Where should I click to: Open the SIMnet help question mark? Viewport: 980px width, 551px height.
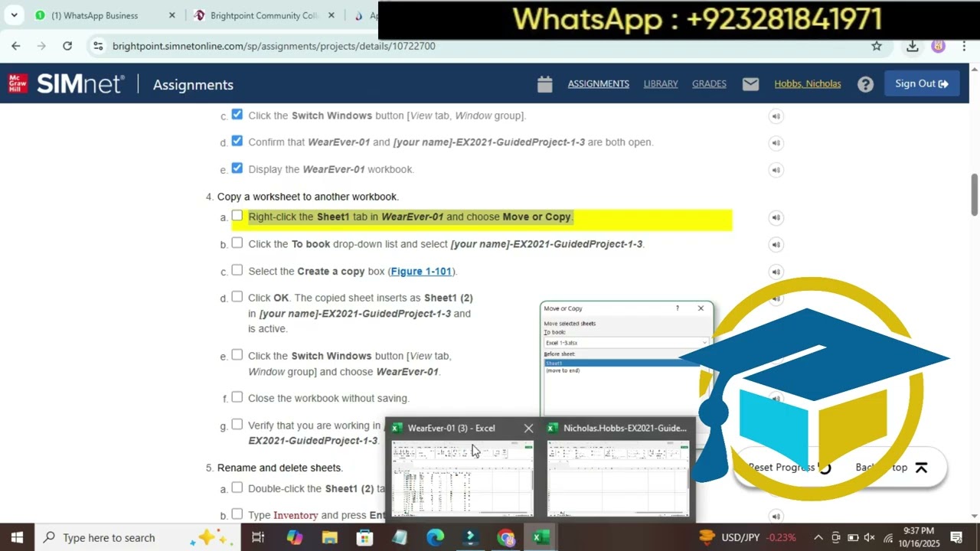[x=865, y=84]
